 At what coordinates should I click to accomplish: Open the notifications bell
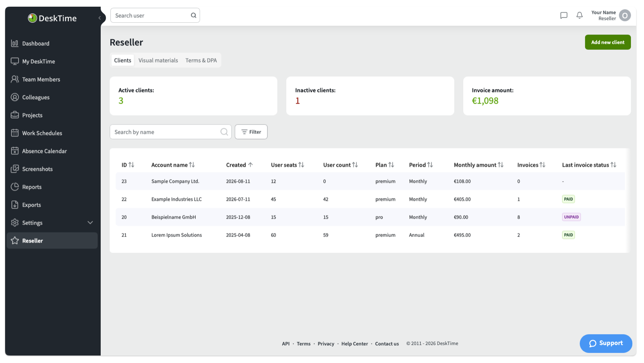[x=579, y=15]
